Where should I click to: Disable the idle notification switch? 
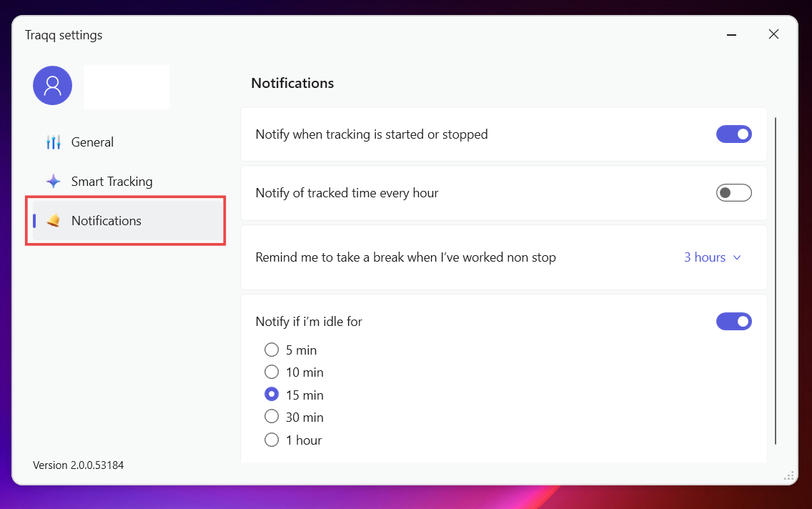(734, 322)
